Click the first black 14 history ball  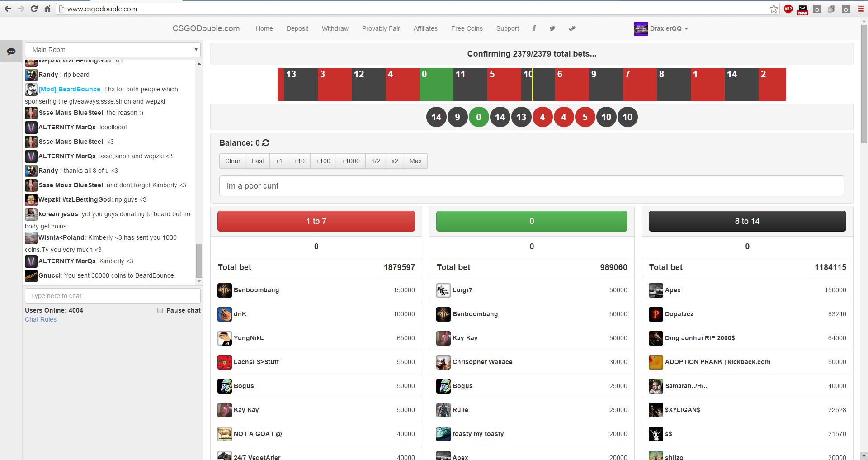click(x=436, y=117)
